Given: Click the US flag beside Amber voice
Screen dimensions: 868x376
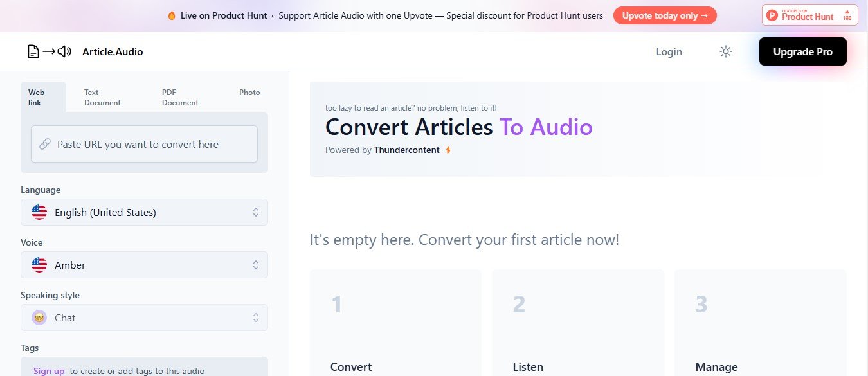Looking at the screenshot, I should pos(39,265).
